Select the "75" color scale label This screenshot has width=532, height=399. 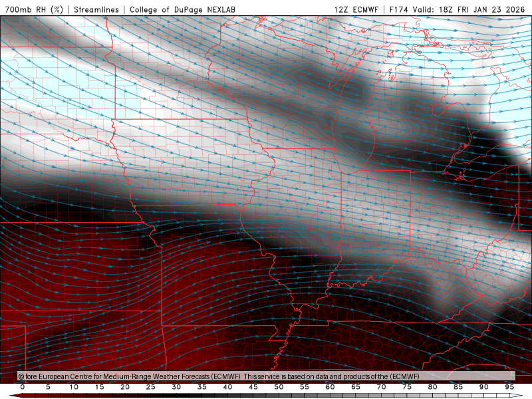pyautogui.click(x=407, y=387)
